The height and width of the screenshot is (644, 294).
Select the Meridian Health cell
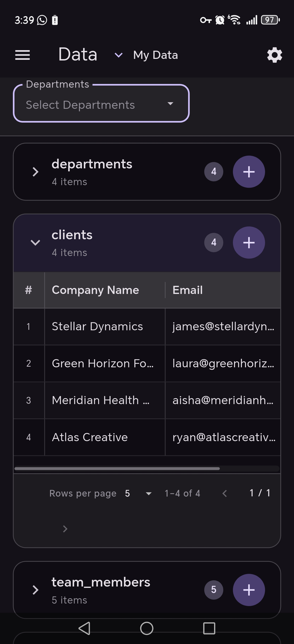pyautogui.click(x=105, y=400)
